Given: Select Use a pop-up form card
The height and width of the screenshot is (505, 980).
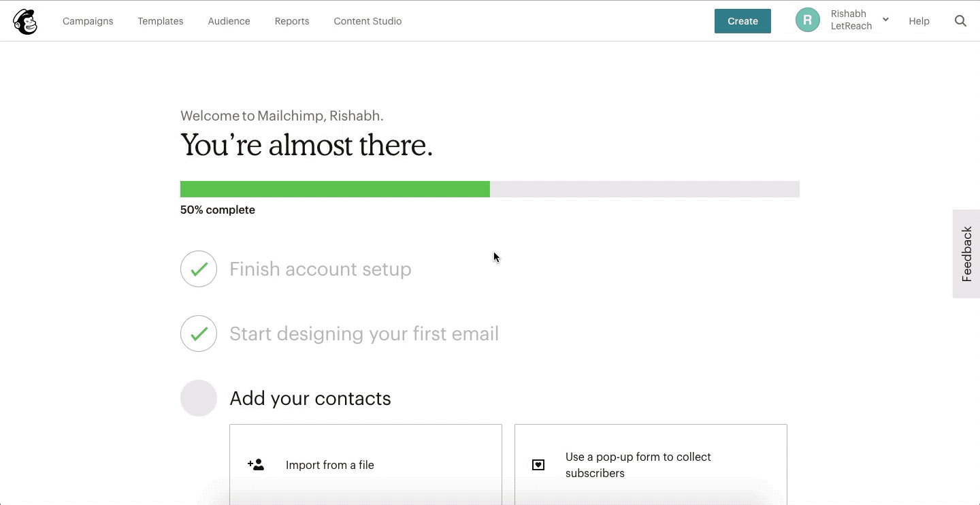Looking at the screenshot, I should coord(651,464).
